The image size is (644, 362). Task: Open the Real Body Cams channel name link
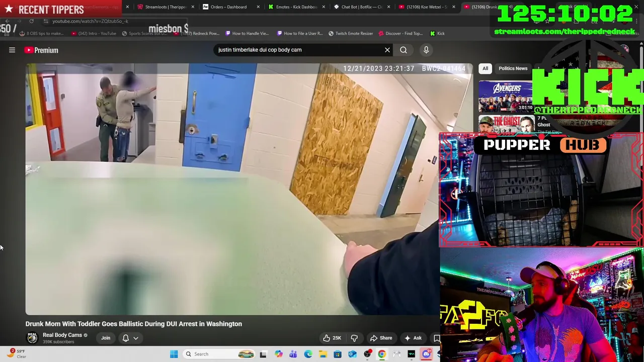[x=62, y=335]
